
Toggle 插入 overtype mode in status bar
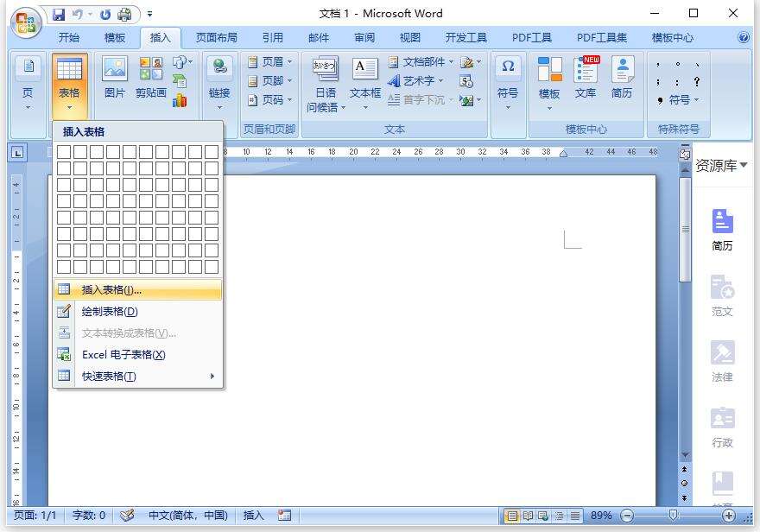pyautogui.click(x=253, y=516)
